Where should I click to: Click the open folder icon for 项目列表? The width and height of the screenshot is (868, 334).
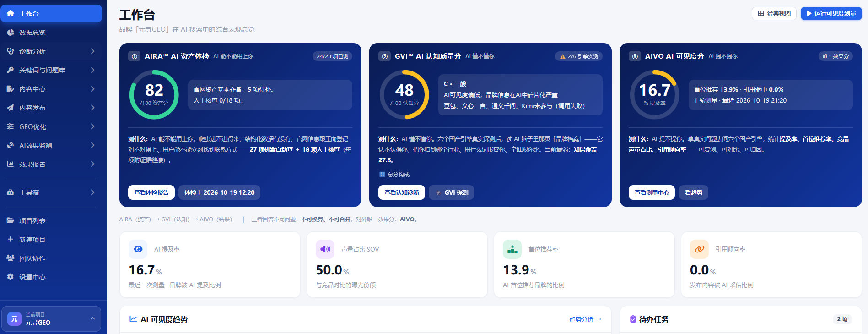point(11,221)
